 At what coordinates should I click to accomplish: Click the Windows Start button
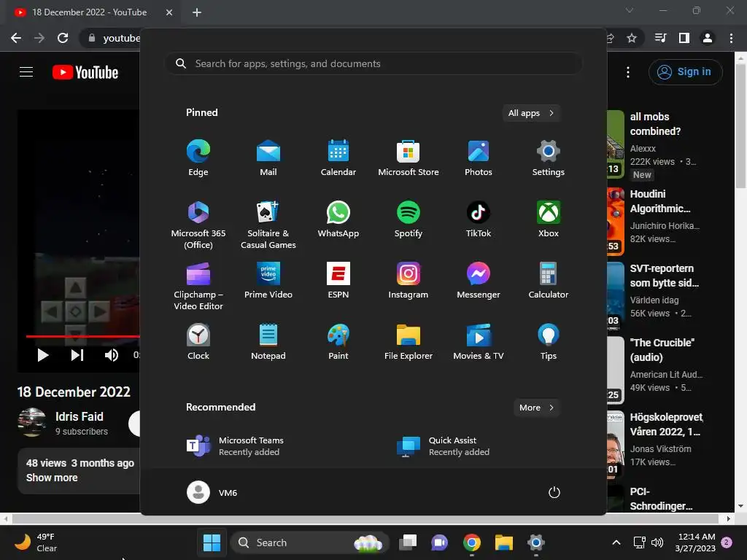pyautogui.click(x=212, y=542)
